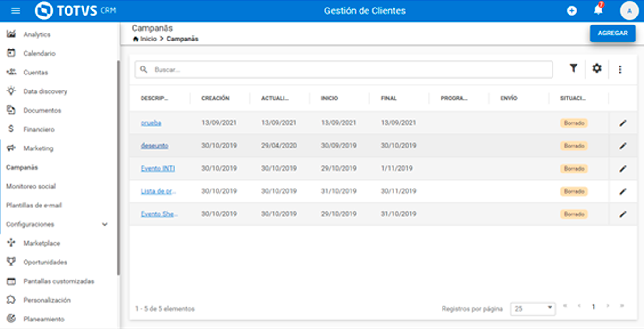This screenshot has width=644, height=329.
Task: Open table settings gear icon
Action: (x=597, y=69)
